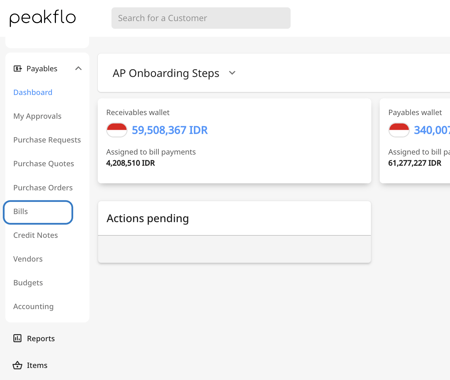Click the Payables wallet balance amount
The image size is (450, 380).
coord(432,130)
